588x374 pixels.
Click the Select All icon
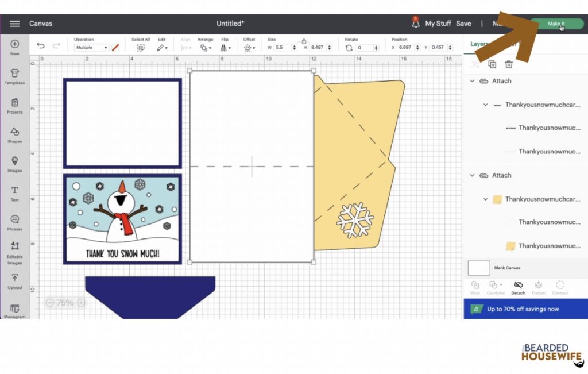141,48
